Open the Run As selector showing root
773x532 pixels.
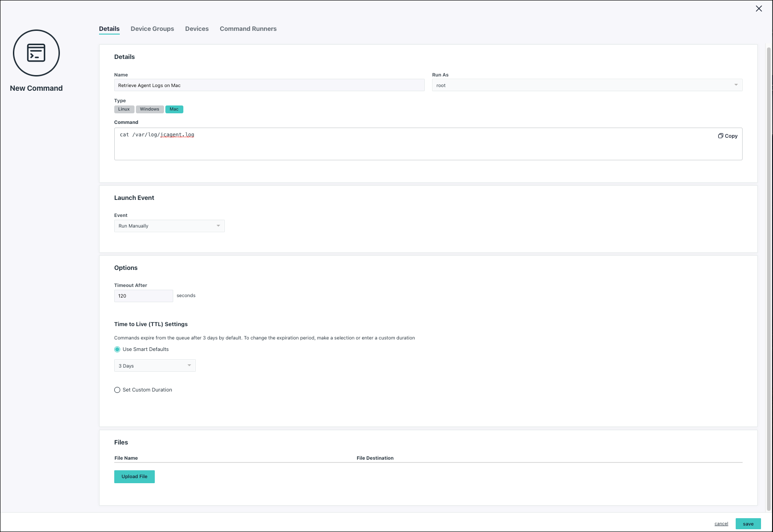pos(587,85)
